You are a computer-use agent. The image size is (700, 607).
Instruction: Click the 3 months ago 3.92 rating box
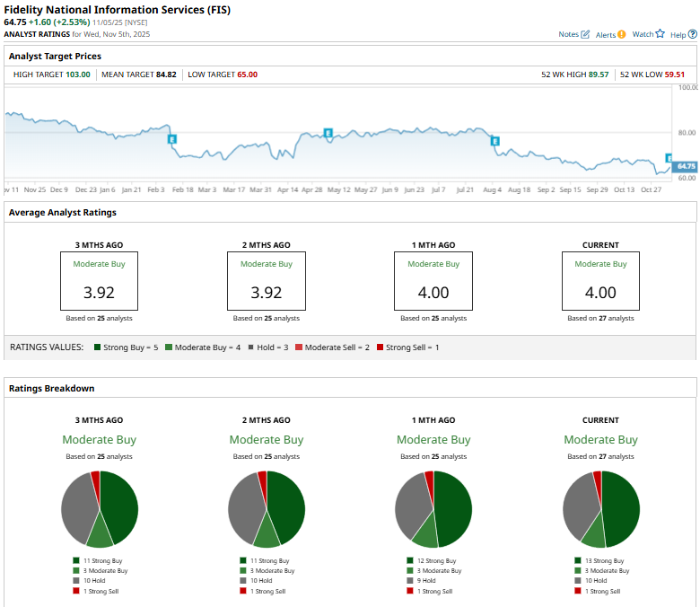click(x=99, y=281)
